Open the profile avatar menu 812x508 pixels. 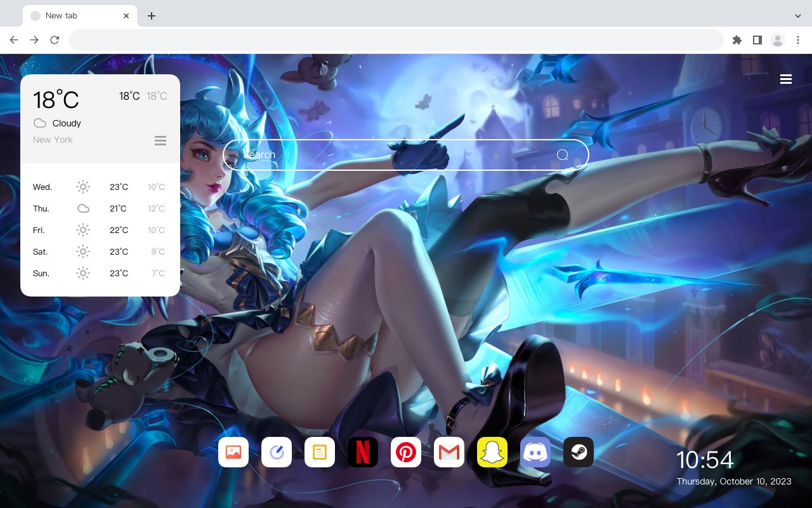point(778,40)
